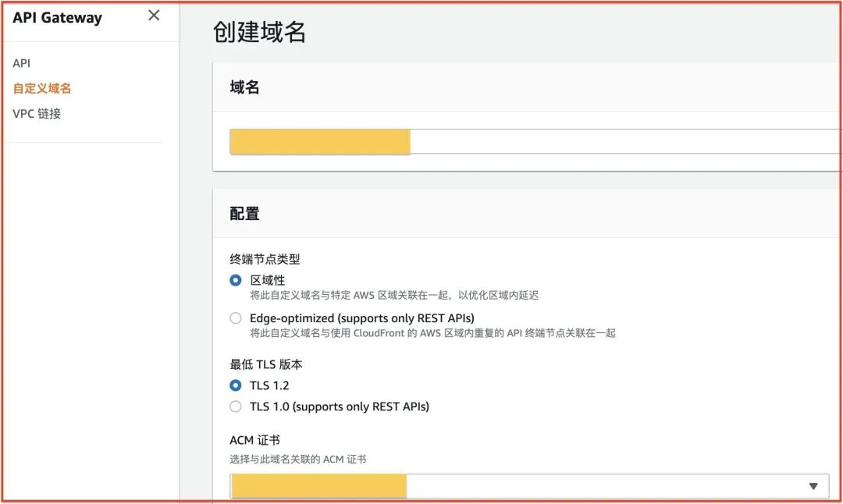
Task: Open VPC 链接 navigation item
Action: (37, 113)
